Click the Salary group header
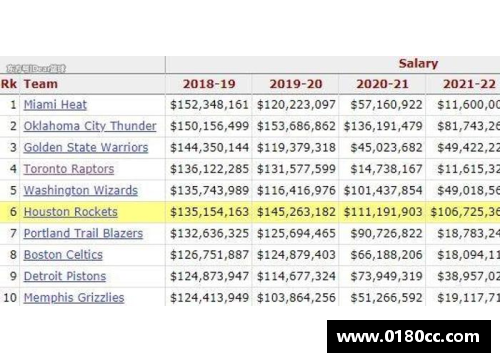Viewport: 500px width, 362px height. click(x=418, y=64)
